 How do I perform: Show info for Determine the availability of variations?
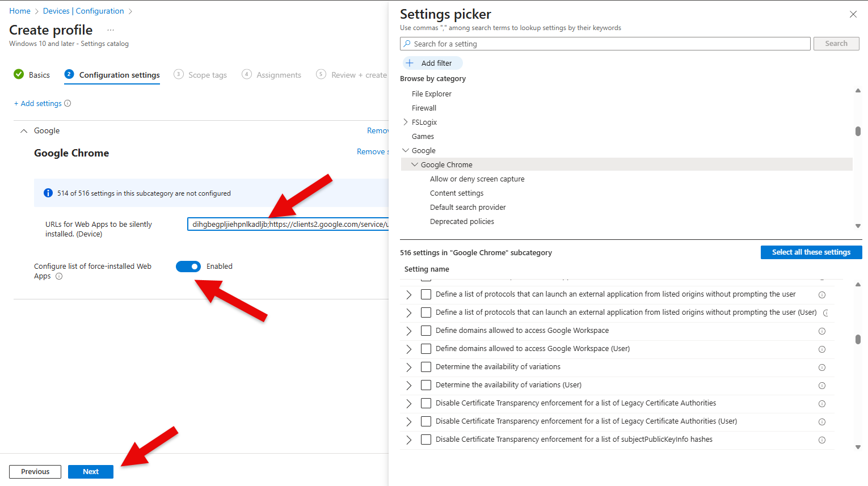(822, 367)
